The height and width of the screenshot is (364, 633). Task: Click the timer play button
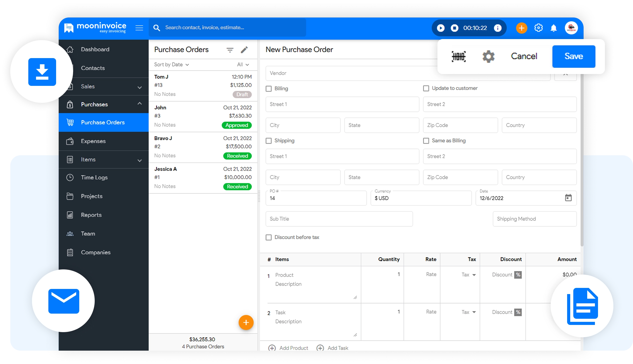click(x=441, y=28)
